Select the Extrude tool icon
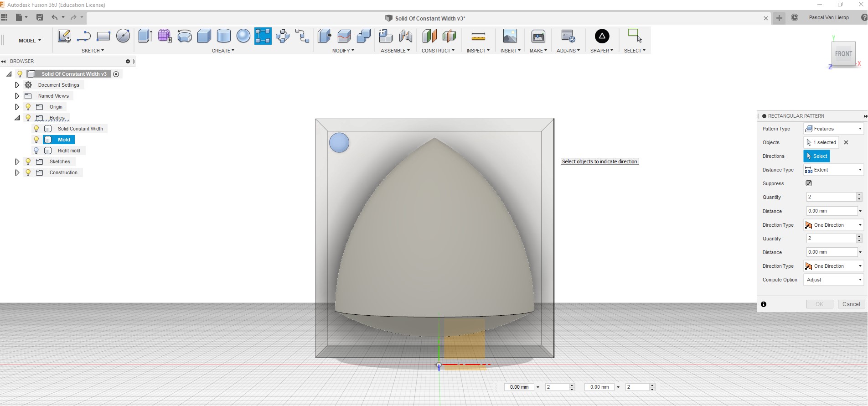The height and width of the screenshot is (406, 868). pyautogui.click(x=145, y=36)
